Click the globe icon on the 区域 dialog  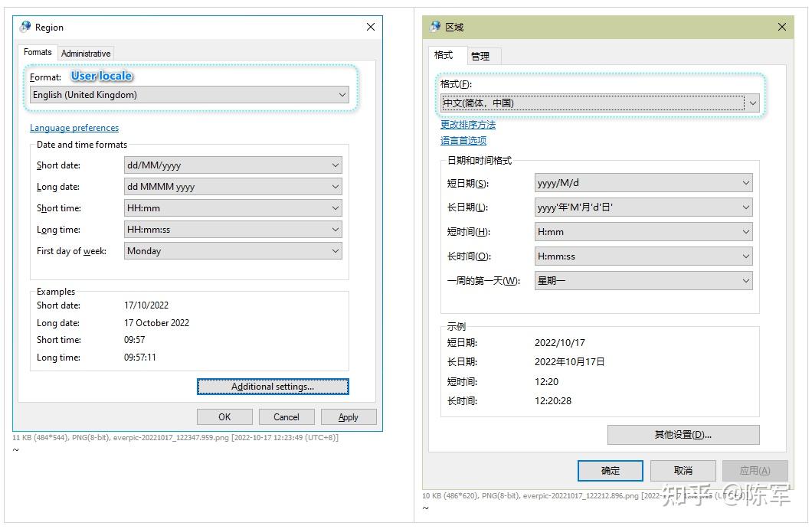435,27
